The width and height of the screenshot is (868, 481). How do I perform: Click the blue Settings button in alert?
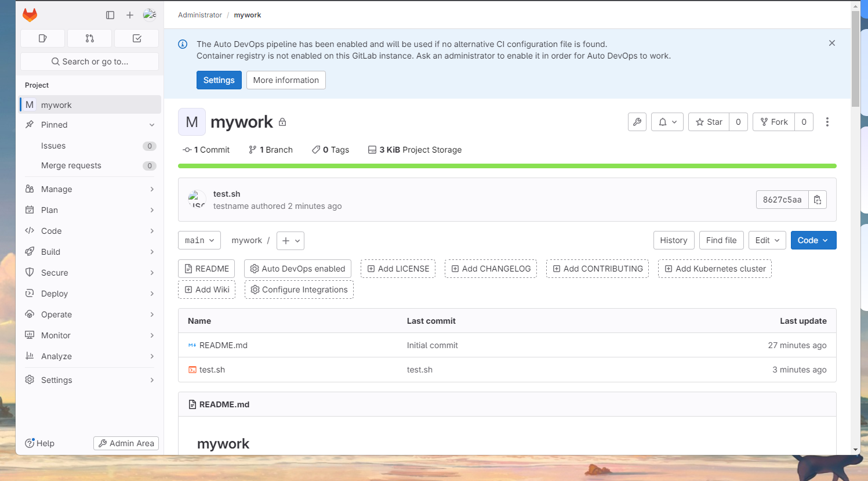point(219,80)
